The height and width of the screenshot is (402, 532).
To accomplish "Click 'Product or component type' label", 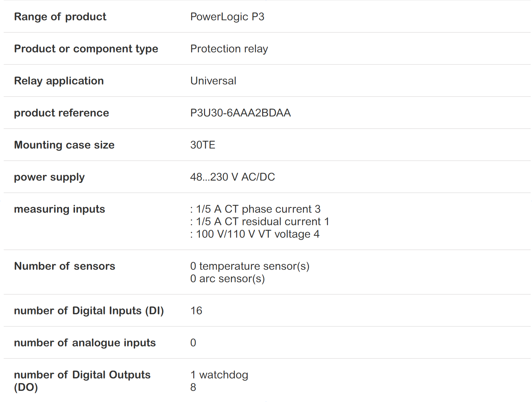I will [86, 49].
